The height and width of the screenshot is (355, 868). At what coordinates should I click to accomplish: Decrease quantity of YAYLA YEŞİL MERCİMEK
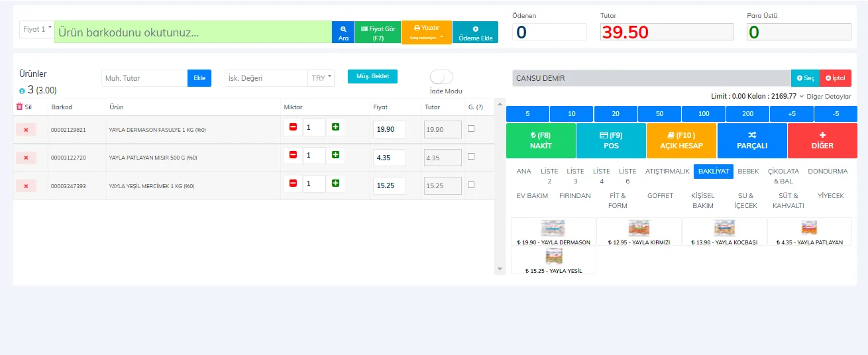(x=293, y=182)
